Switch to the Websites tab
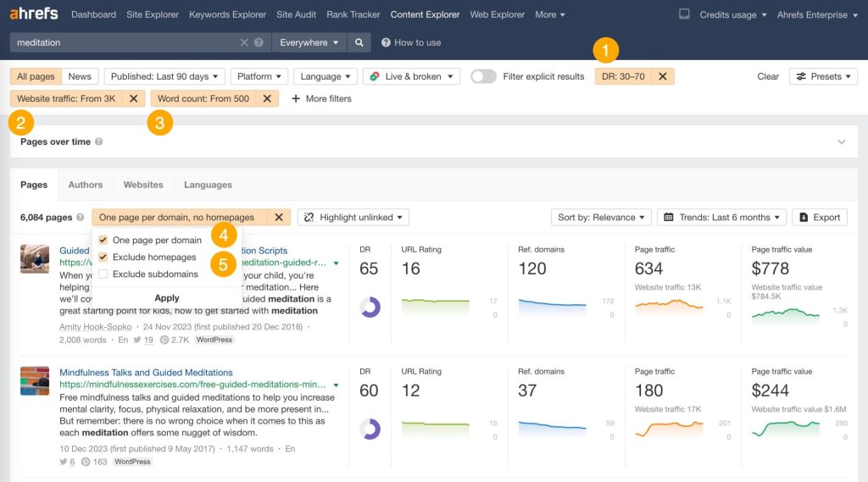This screenshot has height=482, width=868. (142, 185)
